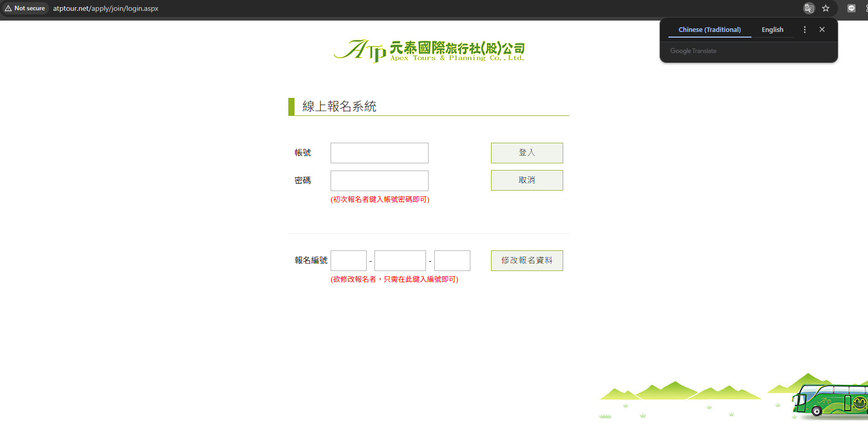This screenshot has height=424, width=868.
Task: Click the red hint 欲修改報名者 text
Action: point(395,279)
